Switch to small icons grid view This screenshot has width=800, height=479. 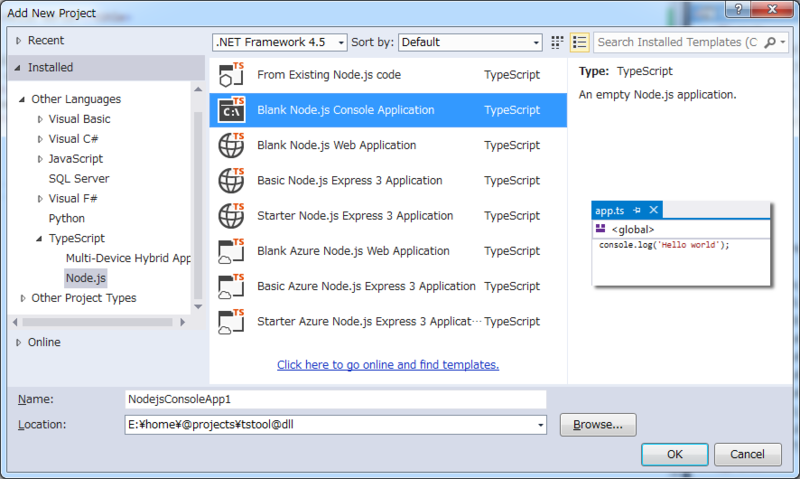point(557,42)
